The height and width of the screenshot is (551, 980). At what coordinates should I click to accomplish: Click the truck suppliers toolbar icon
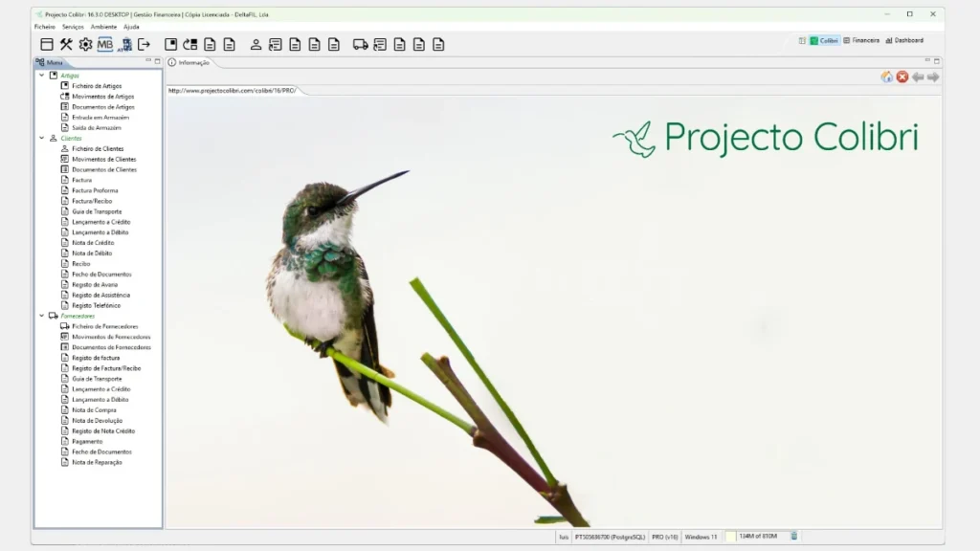coord(360,44)
